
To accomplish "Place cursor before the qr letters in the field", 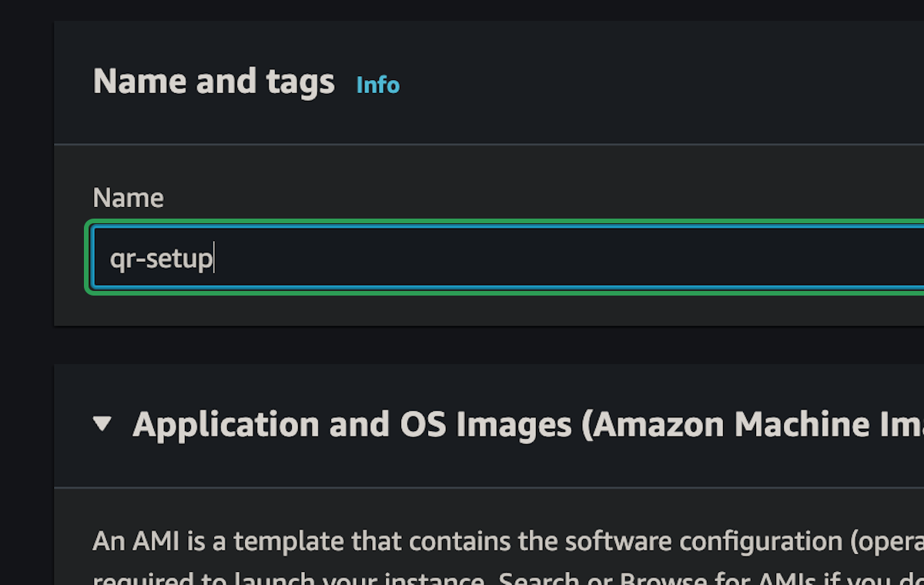I will [x=110, y=259].
